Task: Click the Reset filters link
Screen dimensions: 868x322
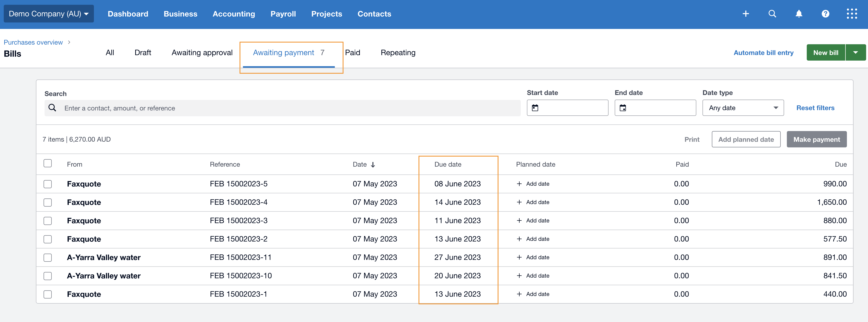Action: click(x=815, y=108)
